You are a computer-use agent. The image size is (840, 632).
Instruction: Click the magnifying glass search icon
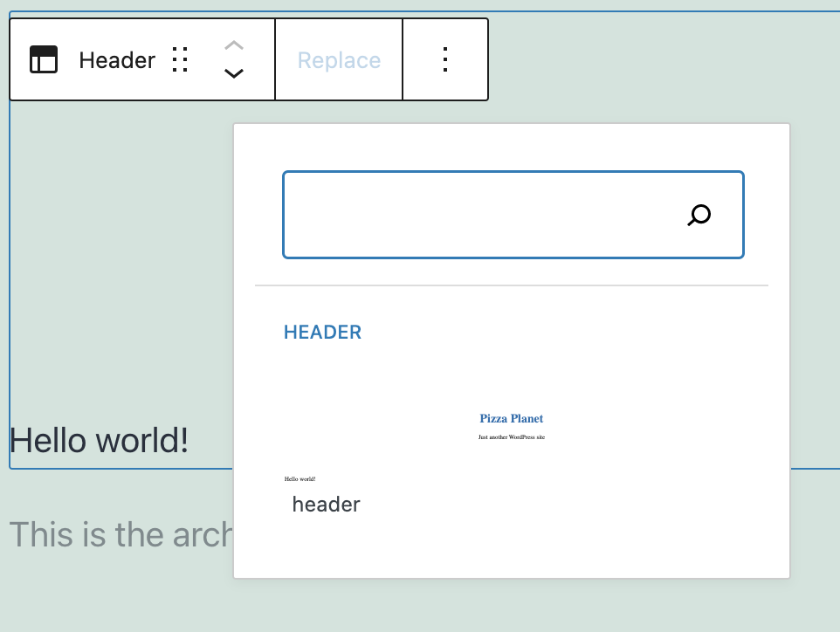(699, 215)
